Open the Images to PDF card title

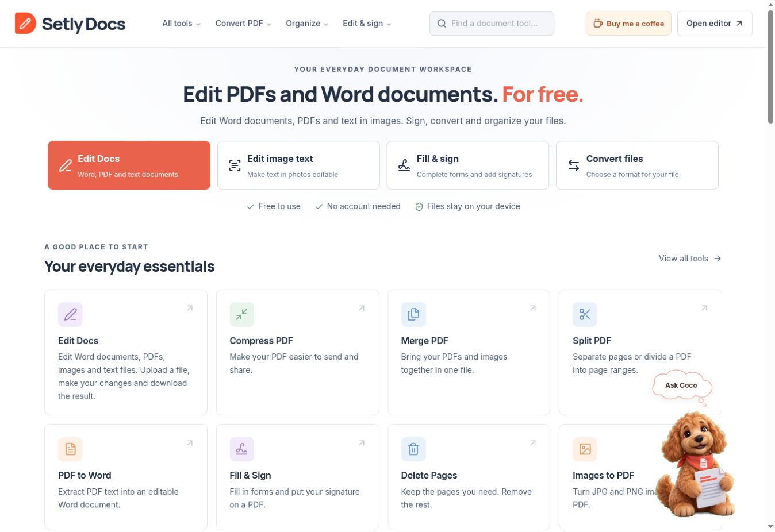[x=603, y=476]
